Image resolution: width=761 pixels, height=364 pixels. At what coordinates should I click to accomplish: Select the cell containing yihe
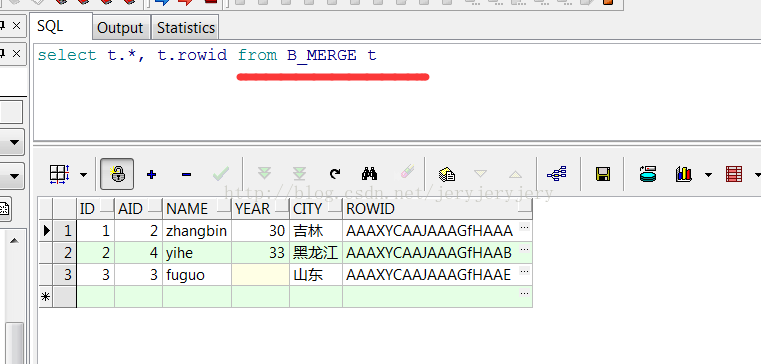[197, 253]
